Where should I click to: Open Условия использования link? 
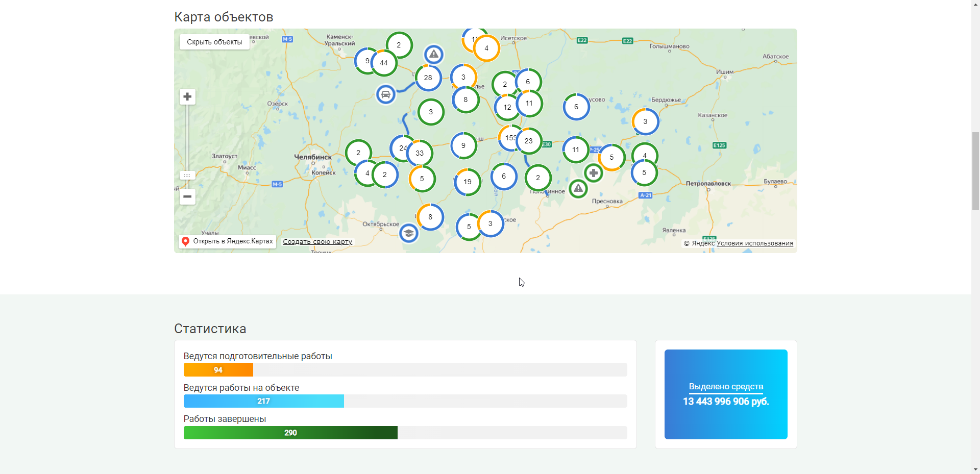tap(755, 243)
